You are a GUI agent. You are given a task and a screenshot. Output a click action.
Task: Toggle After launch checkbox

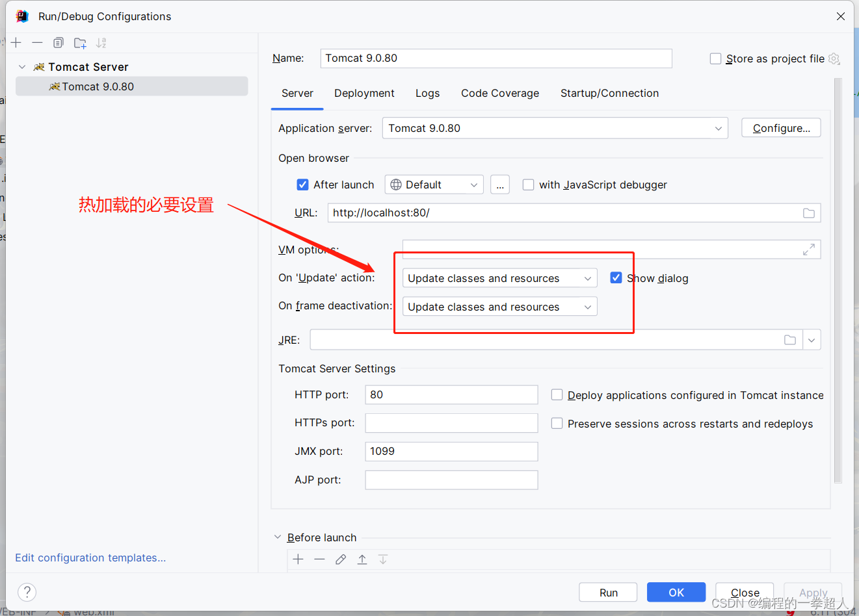point(302,185)
